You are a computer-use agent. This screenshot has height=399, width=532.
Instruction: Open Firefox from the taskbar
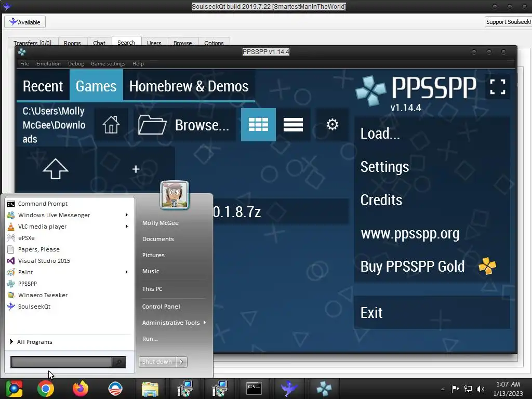click(x=81, y=389)
